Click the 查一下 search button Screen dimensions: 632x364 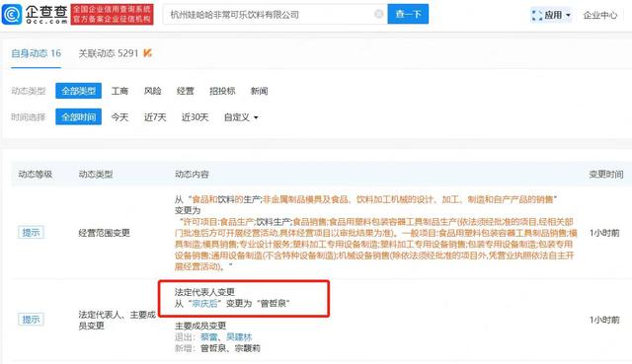pyautogui.click(x=408, y=14)
